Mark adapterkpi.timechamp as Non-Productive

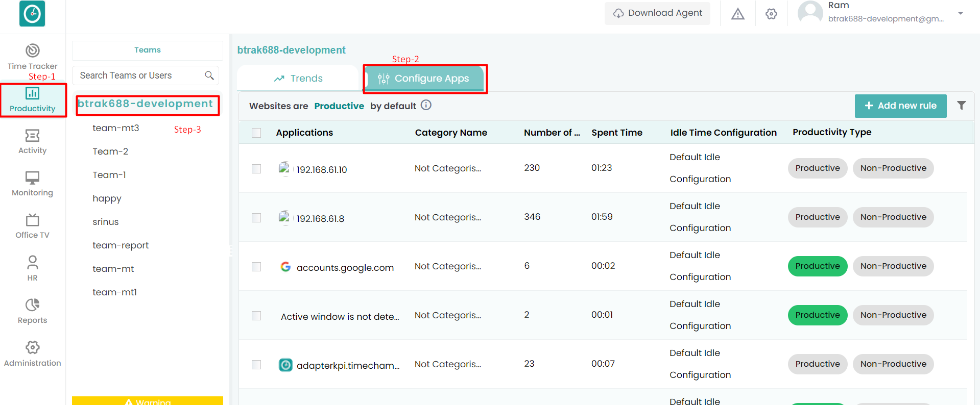click(893, 364)
